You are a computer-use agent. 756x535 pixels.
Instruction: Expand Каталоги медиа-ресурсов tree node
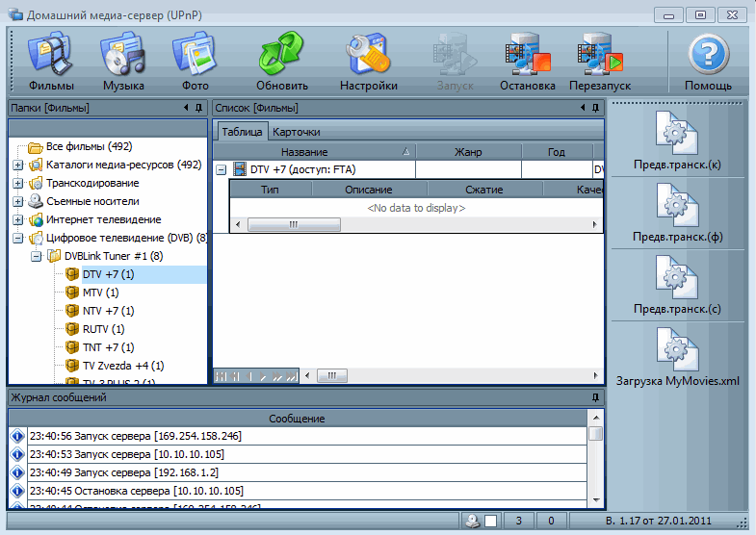tap(18, 165)
